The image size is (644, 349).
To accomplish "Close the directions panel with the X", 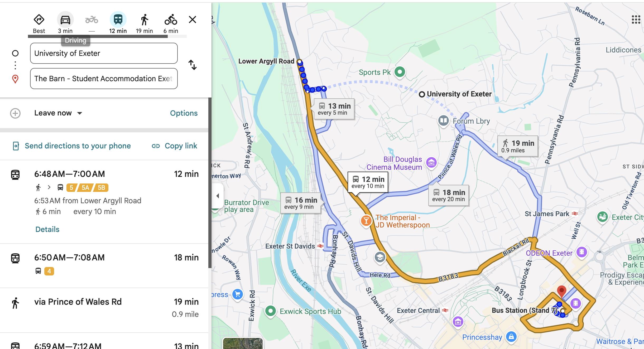I will click(193, 20).
